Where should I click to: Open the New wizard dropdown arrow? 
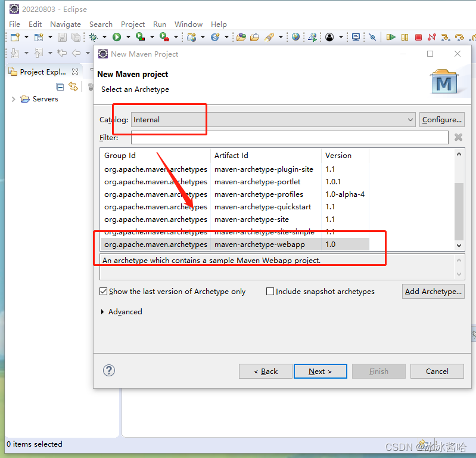coord(26,37)
